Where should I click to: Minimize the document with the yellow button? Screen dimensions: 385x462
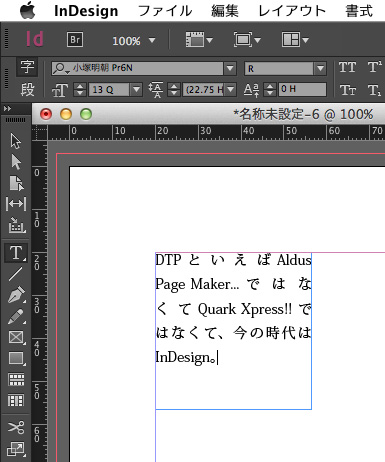(x=66, y=114)
